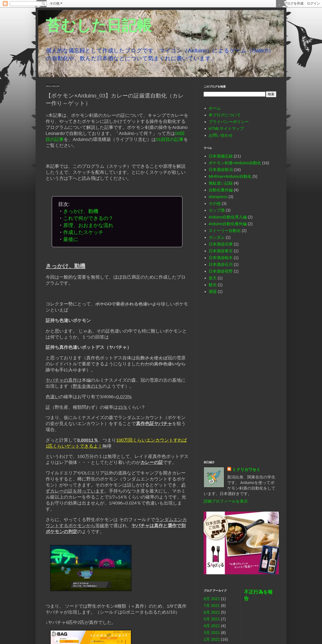
Task: Select the カップ酒 label
Action: pos(216,210)
